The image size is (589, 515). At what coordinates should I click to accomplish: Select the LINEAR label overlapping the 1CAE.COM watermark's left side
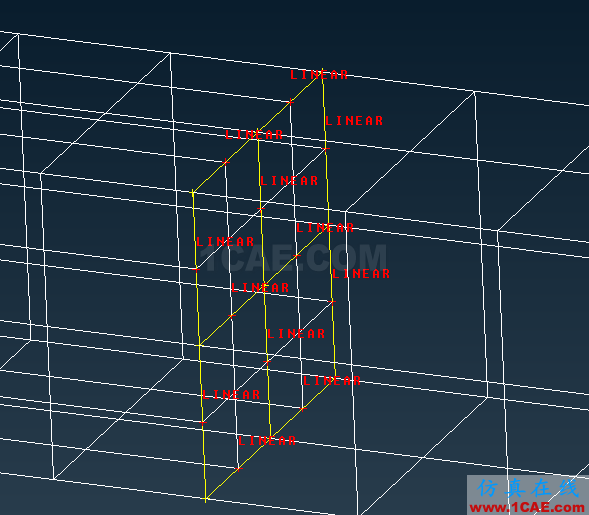pos(225,242)
